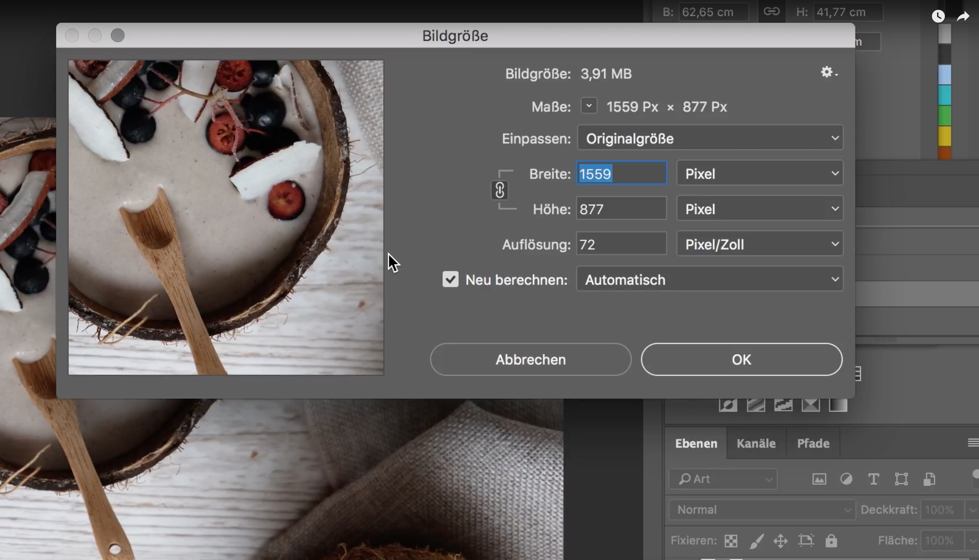Image resolution: width=979 pixels, height=560 pixels.
Task: Switch to the Pfade tab
Action: pos(813,443)
